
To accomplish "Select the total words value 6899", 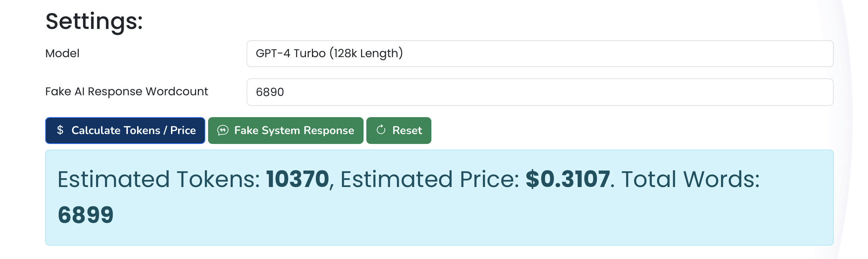I will click(85, 215).
